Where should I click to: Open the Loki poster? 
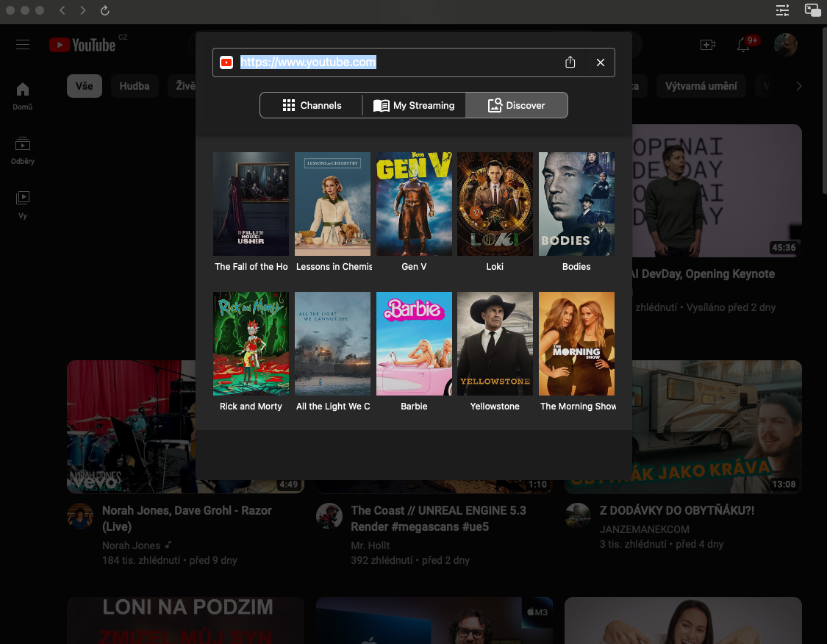pyautogui.click(x=495, y=204)
